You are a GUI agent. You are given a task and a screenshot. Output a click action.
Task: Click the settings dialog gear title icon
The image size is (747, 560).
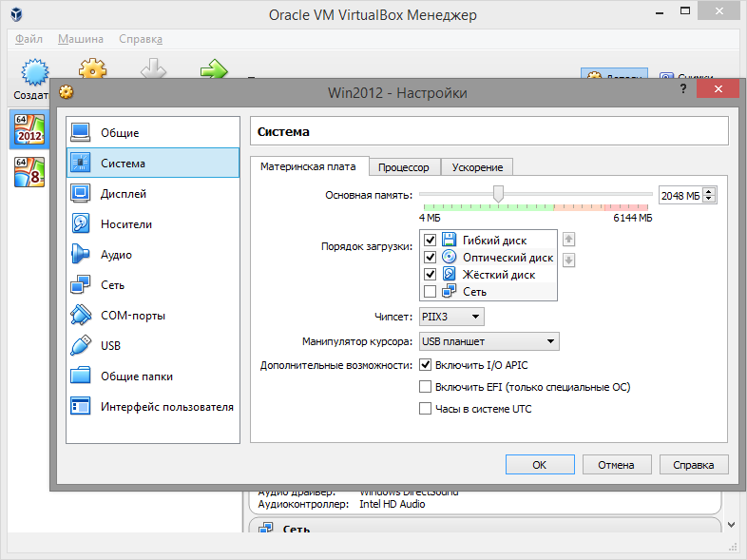click(67, 92)
